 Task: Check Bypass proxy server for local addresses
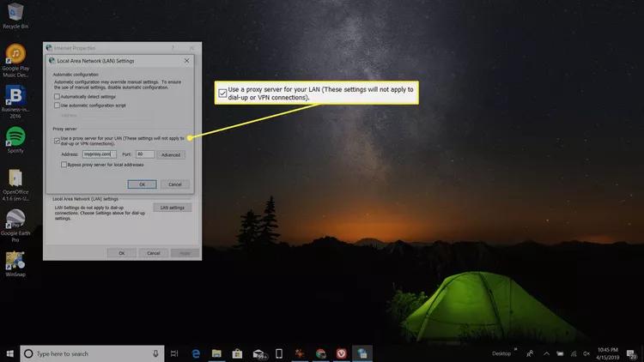point(64,165)
